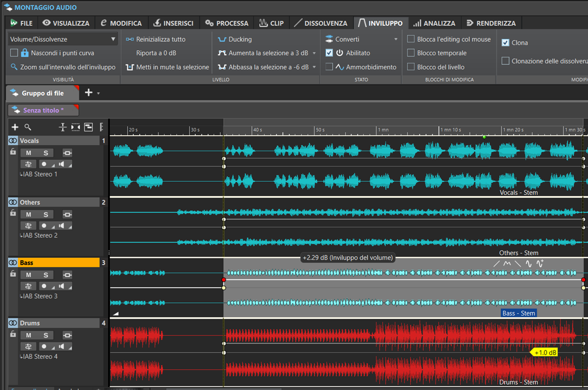This screenshot has width=588, height=390.
Task: Open the Renderizza tab
Action: coord(491,23)
